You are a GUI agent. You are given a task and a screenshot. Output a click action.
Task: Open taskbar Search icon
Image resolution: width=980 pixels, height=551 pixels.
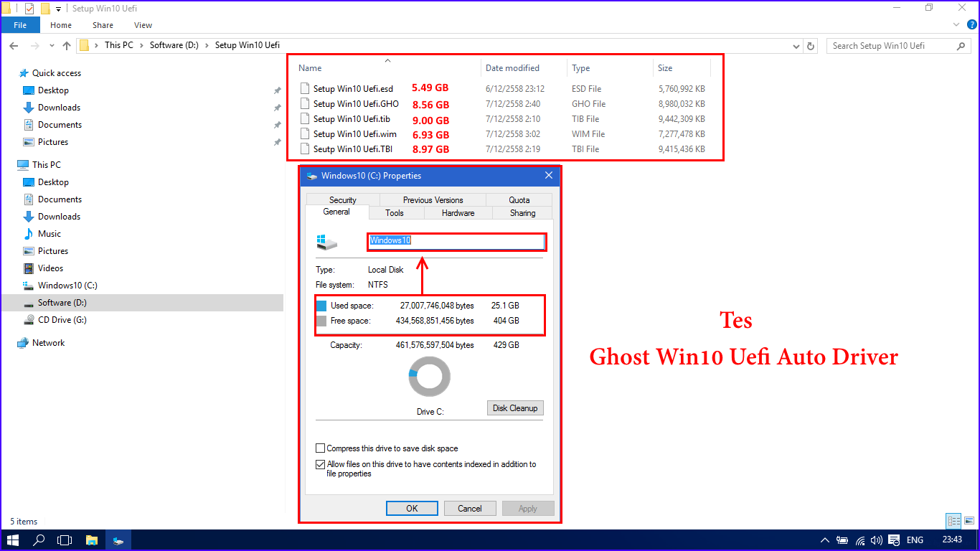39,540
